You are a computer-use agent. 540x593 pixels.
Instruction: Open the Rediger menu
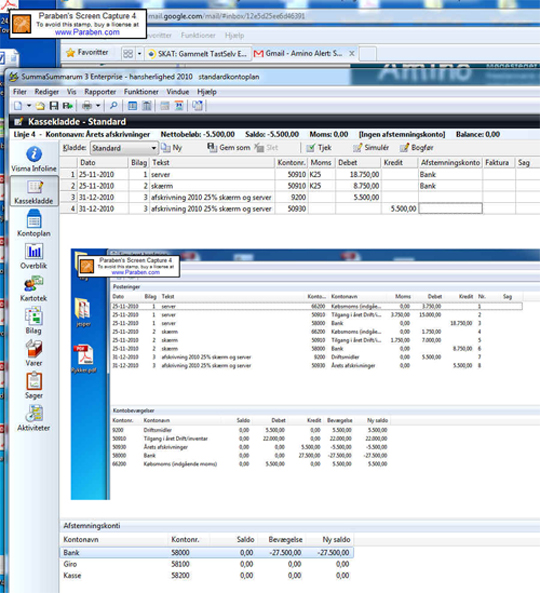(47, 92)
